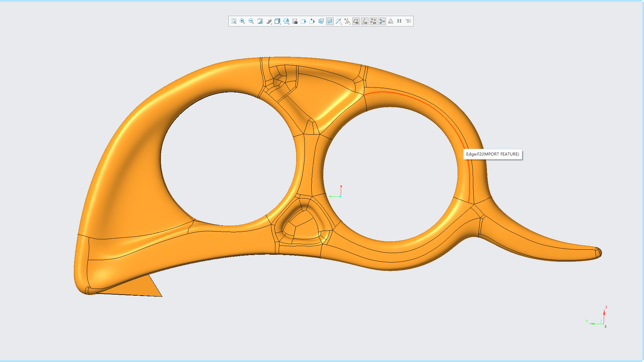Expand the datum display filters dropdown
This screenshot has width=644, height=362.
tap(347, 21)
